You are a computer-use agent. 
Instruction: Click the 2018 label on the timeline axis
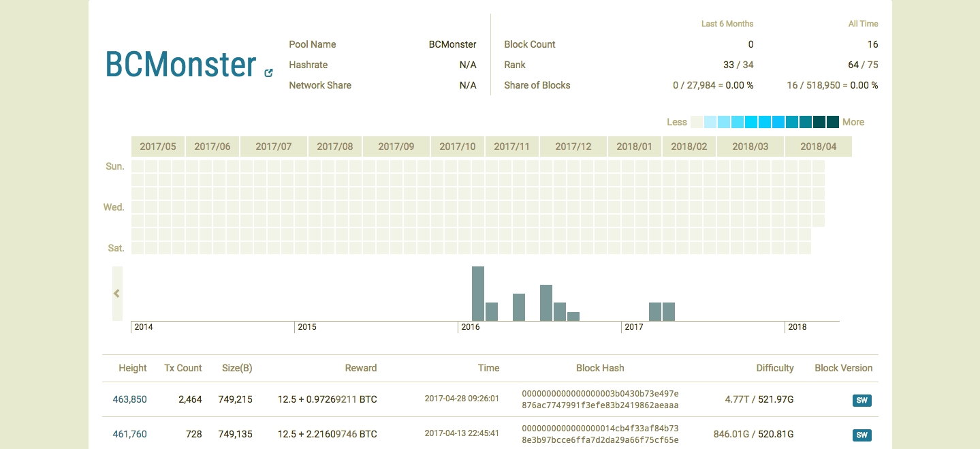[797, 327]
